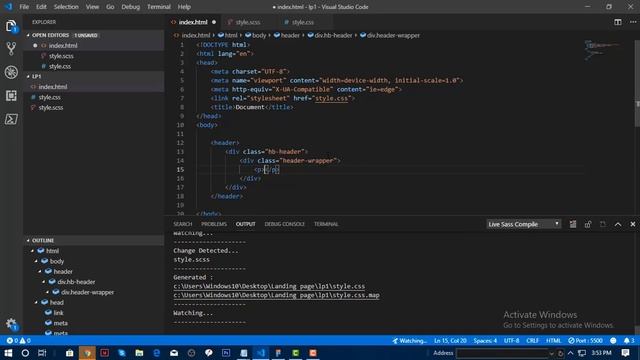Open the Debug view icon

(x=11, y=72)
